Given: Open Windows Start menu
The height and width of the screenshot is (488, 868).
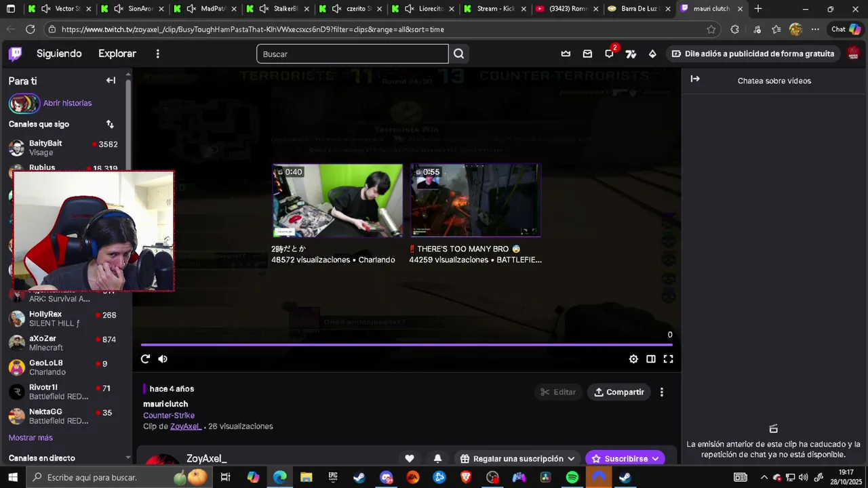Looking at the screenshot, I should [13, 477].
